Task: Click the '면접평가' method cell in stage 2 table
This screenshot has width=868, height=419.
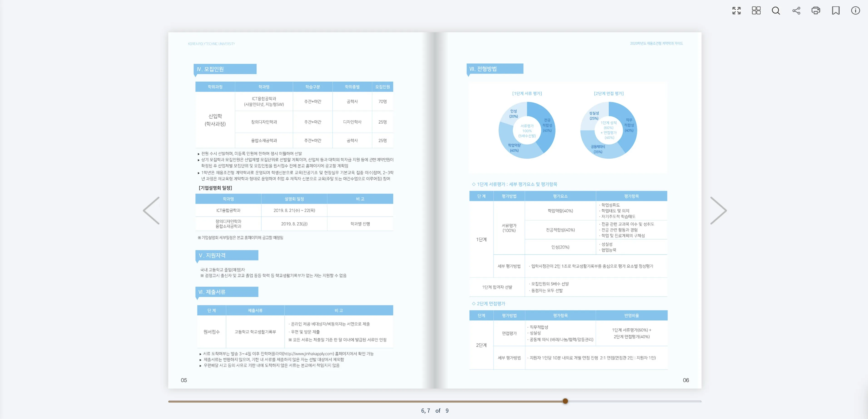Action: coord(509,333)
